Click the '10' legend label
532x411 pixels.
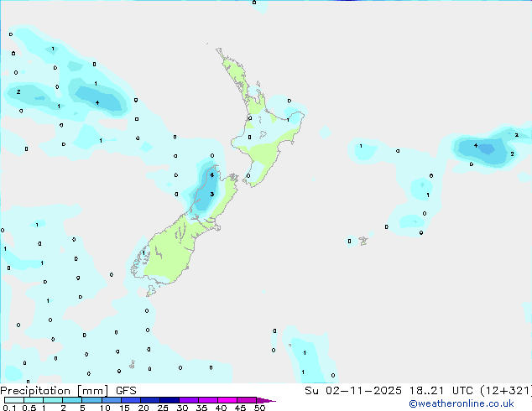(x=105, y=408)
